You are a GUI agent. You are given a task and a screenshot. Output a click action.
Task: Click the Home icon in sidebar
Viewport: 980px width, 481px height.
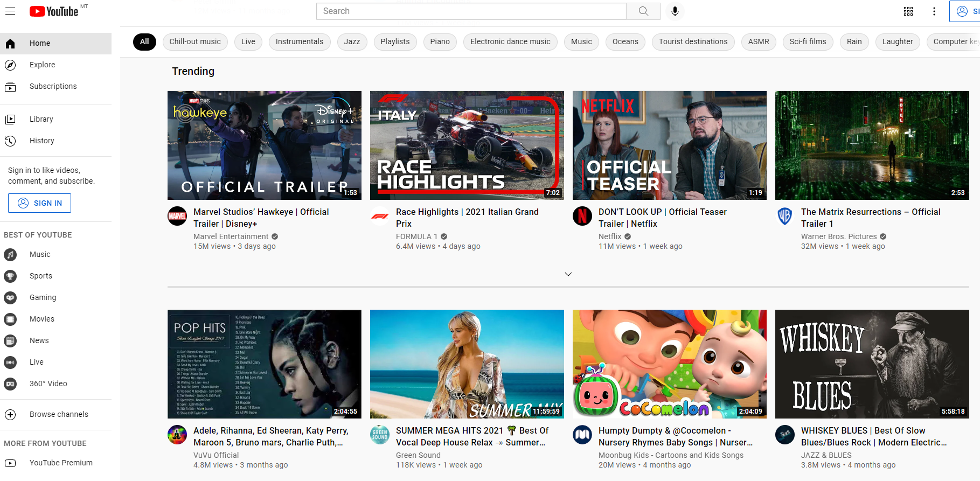tap(10, 43)
